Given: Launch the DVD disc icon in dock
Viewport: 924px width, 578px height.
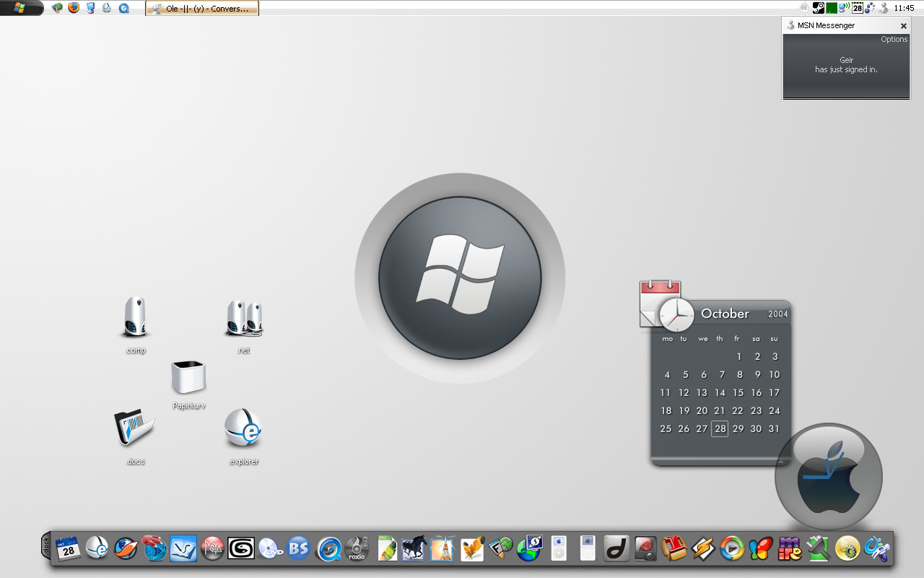Looking at the screenshot, I should [270, 549].
